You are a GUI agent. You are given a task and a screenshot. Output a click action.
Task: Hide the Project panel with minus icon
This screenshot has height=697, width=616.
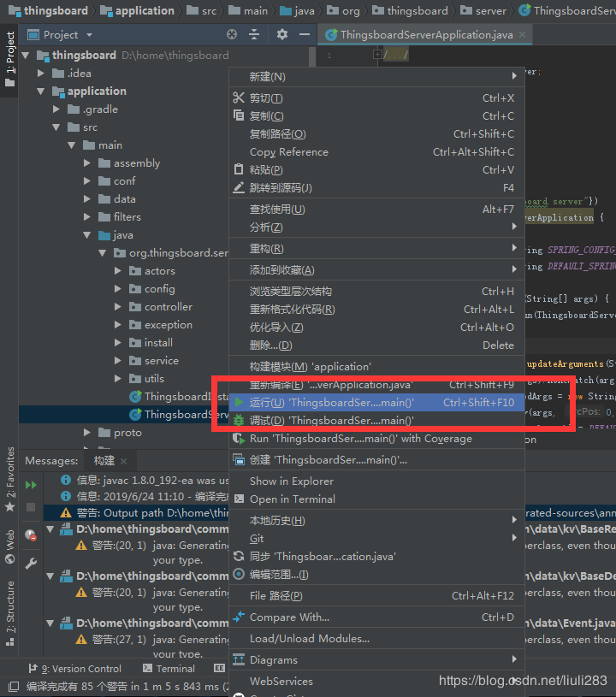pos(305,34)
